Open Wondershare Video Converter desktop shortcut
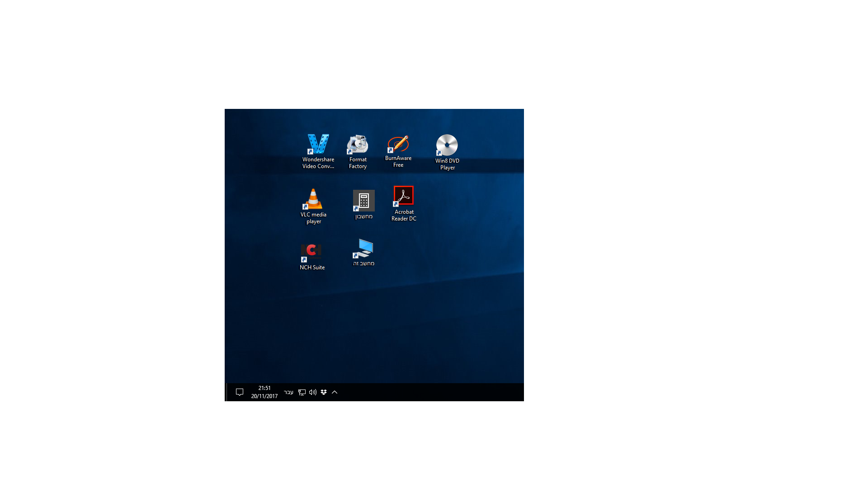Image resolution: width=868 pixels, height=488 pixels. coord(318,145)
